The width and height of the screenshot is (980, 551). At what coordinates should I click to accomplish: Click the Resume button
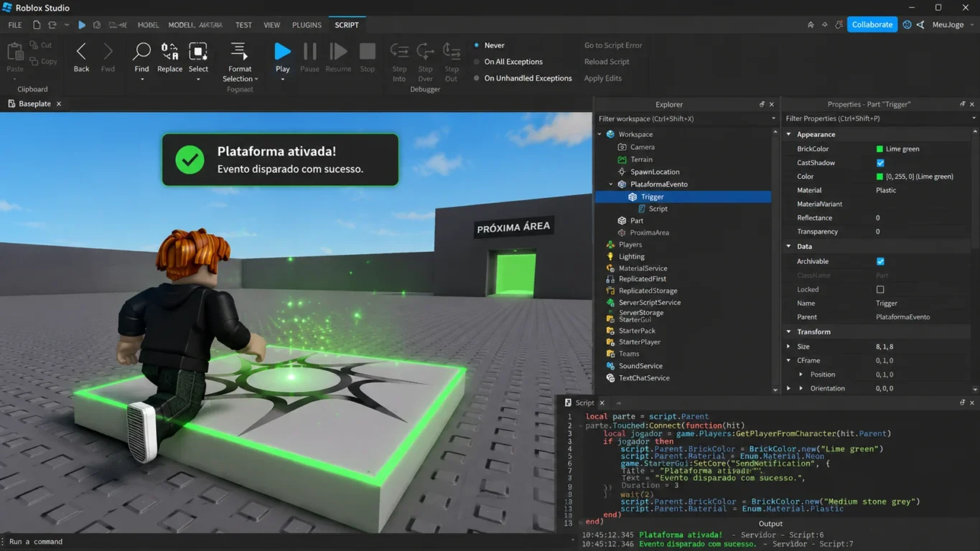338,51
